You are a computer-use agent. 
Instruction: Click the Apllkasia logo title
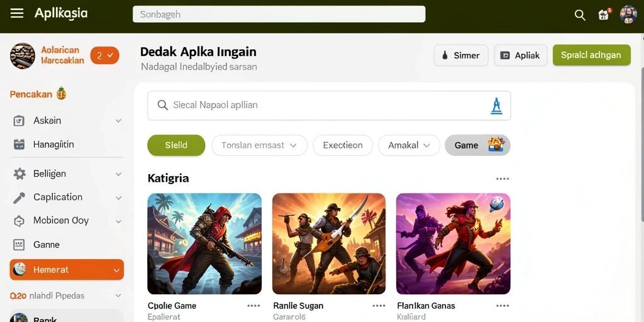(61, 14)
